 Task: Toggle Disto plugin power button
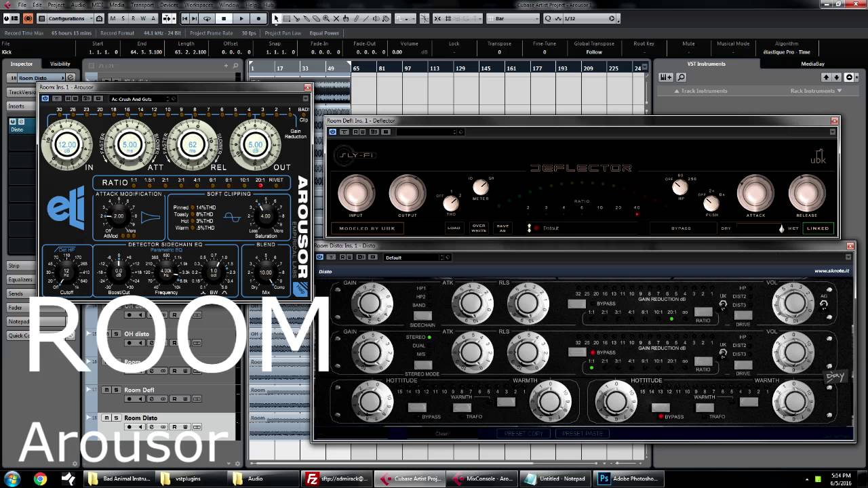coord(319,257)
